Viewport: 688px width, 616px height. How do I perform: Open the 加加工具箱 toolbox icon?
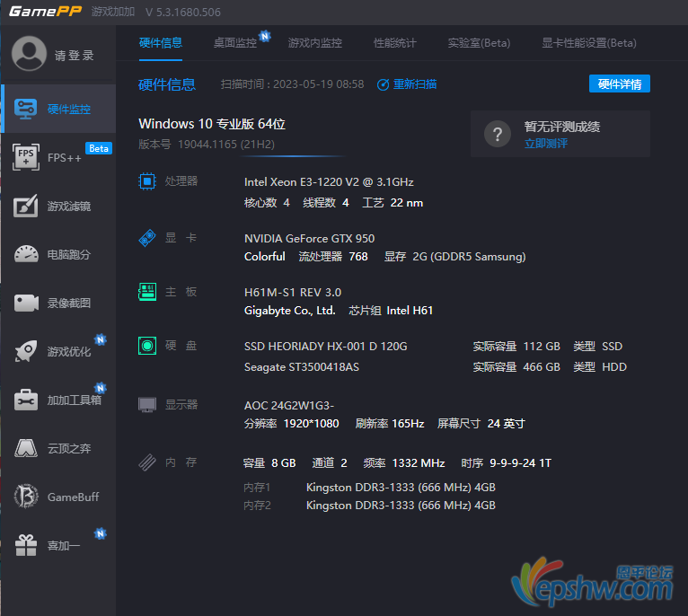pos(26,400)
